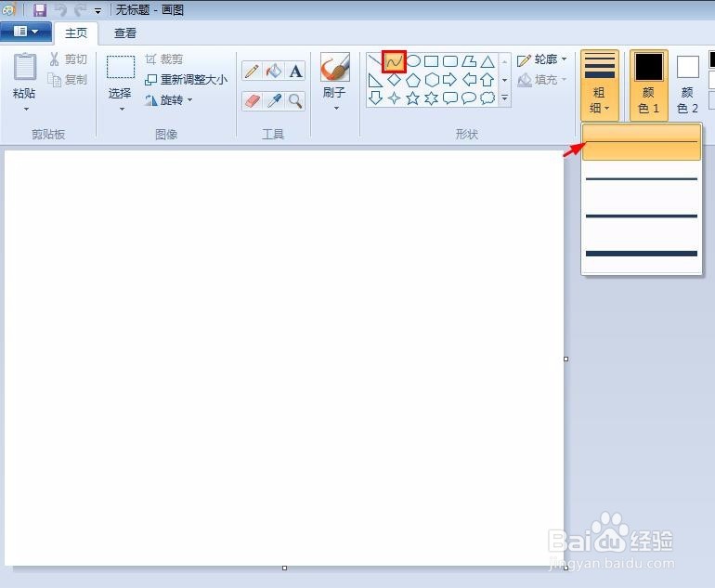715x588 pixels.
Task: Choose the second line width option
Action: (x=642, y=179)
